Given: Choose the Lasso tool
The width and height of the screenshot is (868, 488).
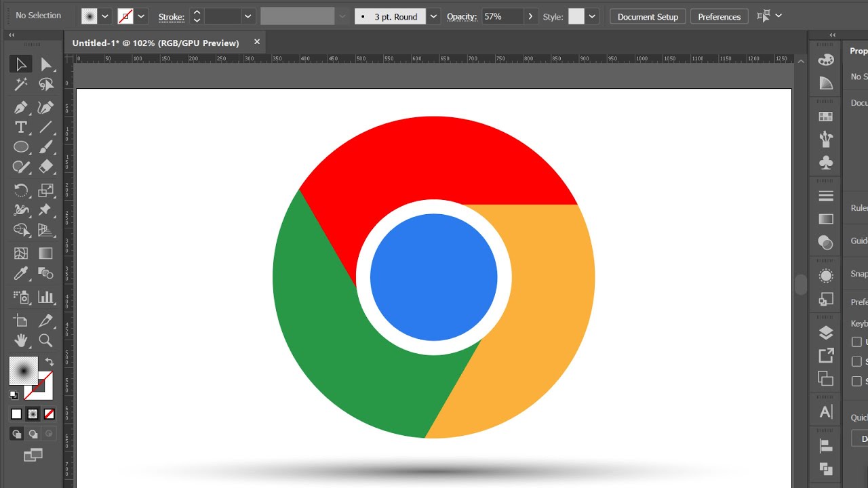Looking at the screenshot, I should pyautogui.click(x=46, y=85).
